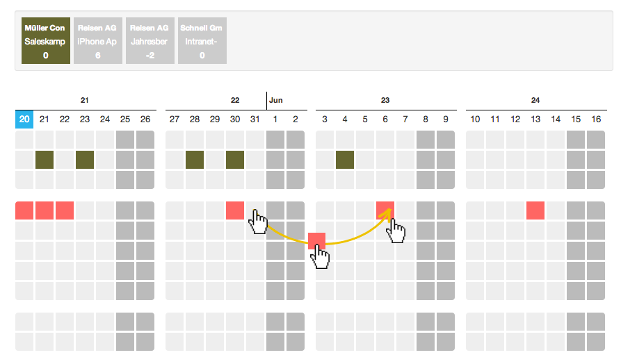Image resolution: width=621 pixels, height=364 pixels.
Task: Click the floating red block being dragged
Action: [317, 241]
